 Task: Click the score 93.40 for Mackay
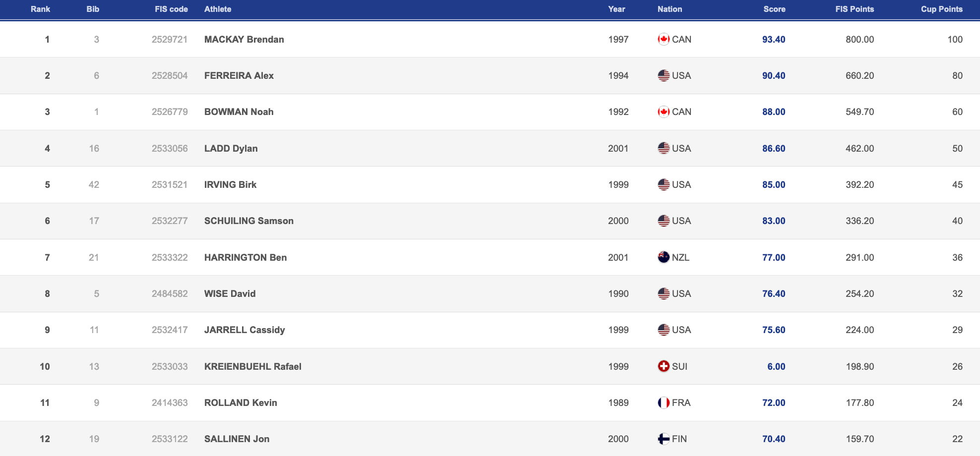click(774, 39)
